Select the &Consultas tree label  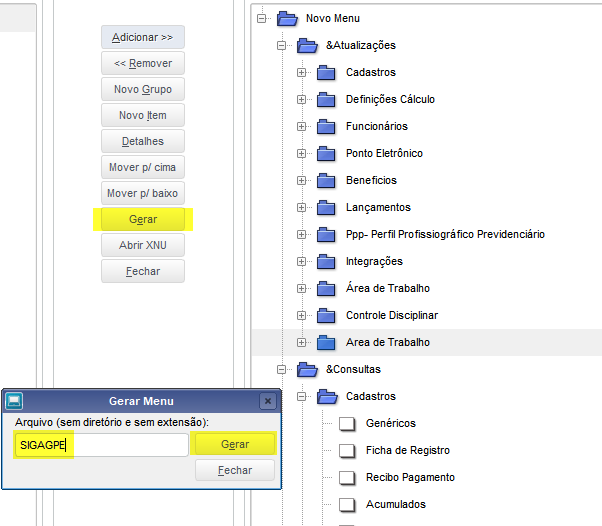354,369
